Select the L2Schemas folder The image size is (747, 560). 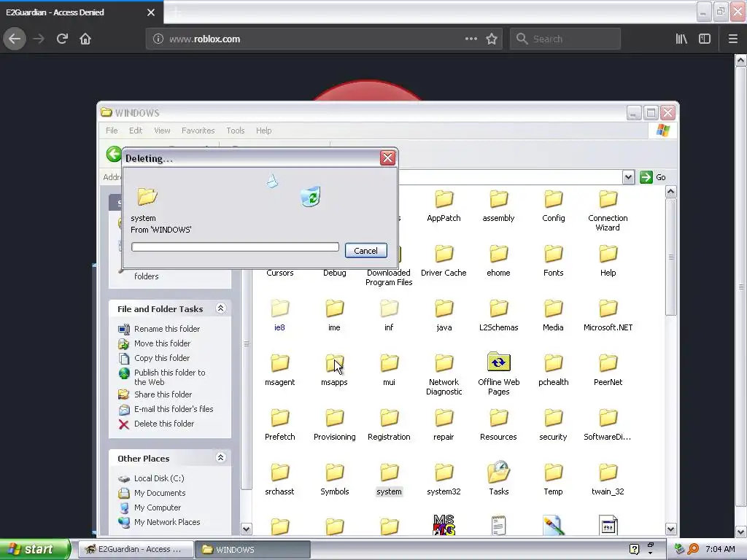[498, 316]
